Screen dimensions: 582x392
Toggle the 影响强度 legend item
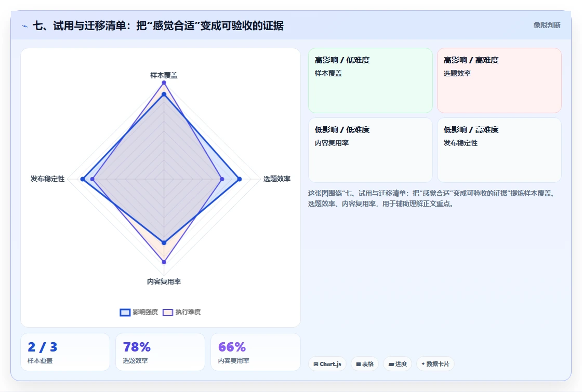click(x=139, y=312)
